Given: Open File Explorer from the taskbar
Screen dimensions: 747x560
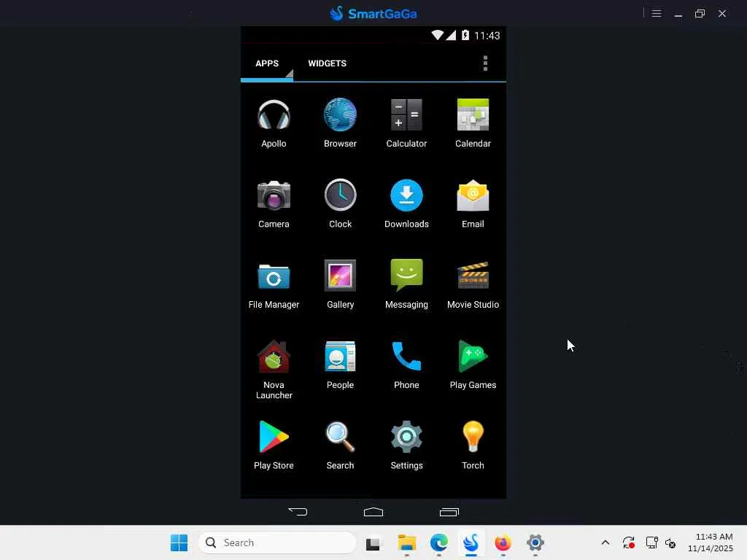Looking at the screenshot, I should click(x=406, y=542).
